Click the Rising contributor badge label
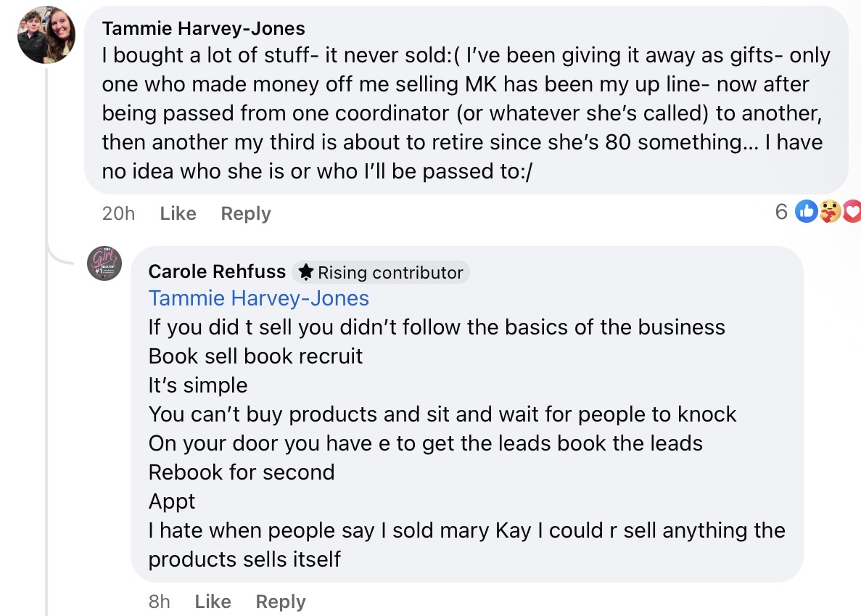The height and width of the screenshot is (616, 861). 390,272
